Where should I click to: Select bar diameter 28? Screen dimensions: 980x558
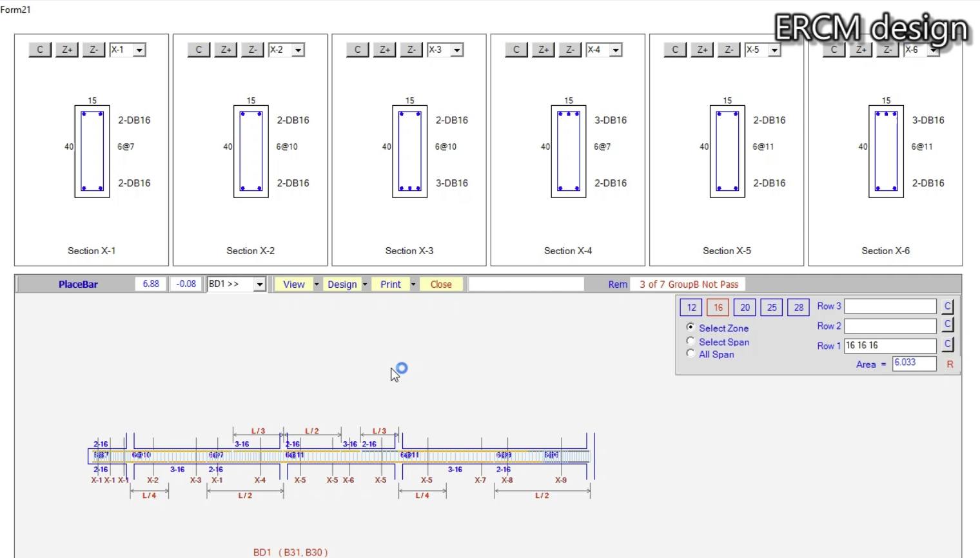click(798, 308)
